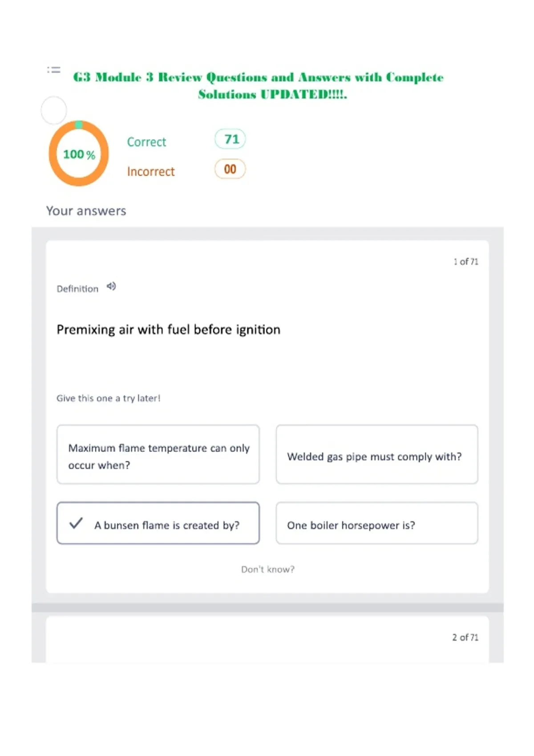Screen dimensions: 534x756
Task: Click the empty circle above the progress ring
Action: tap(54, 110)
